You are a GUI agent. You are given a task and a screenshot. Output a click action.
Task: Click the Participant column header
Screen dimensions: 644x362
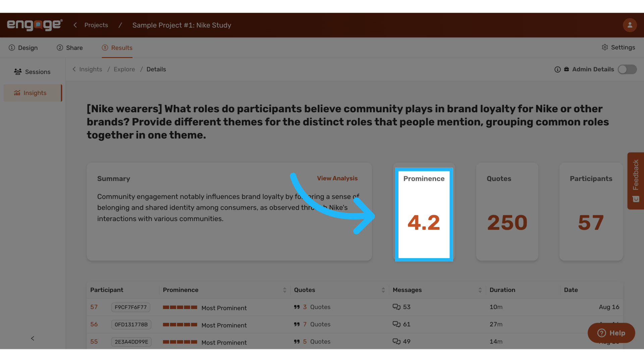(x=107, y=290)
